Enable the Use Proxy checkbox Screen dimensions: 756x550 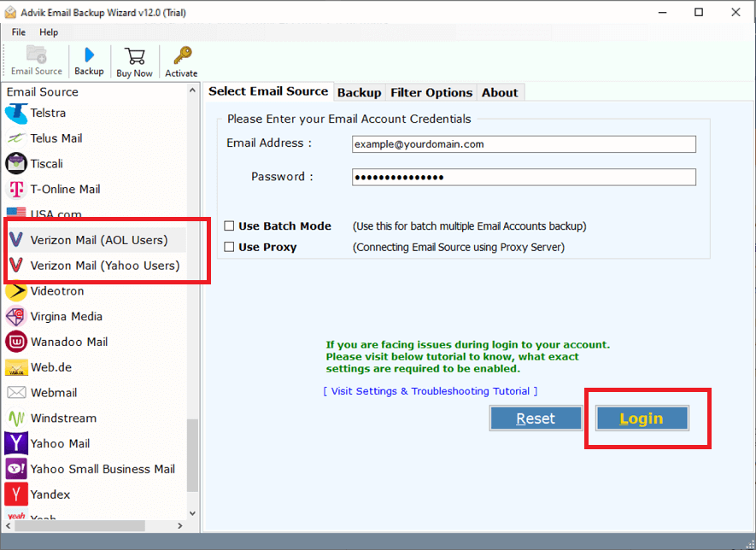(230, 247)
